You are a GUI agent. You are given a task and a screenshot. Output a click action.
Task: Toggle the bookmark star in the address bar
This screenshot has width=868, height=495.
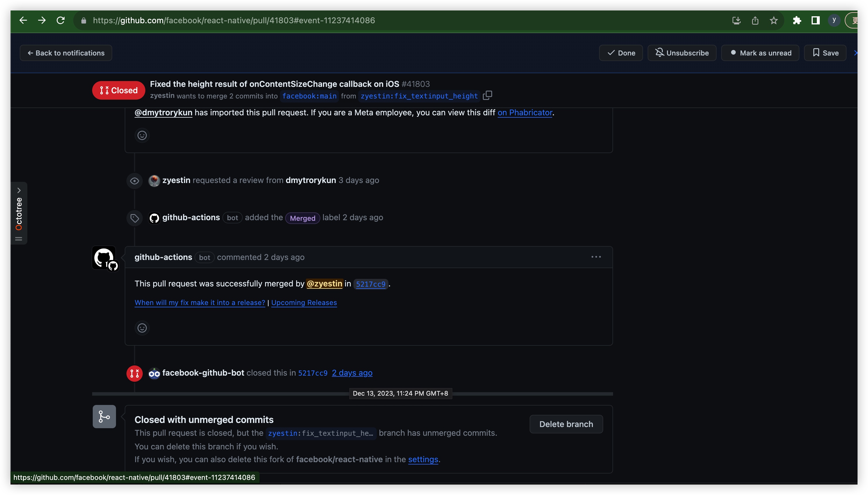coord(774,20)
